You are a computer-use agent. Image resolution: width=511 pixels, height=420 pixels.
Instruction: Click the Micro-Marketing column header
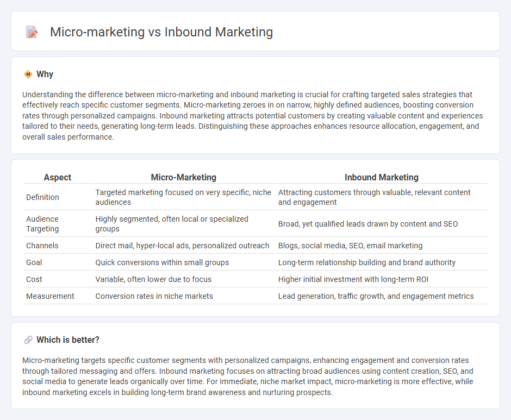(184, 177)
